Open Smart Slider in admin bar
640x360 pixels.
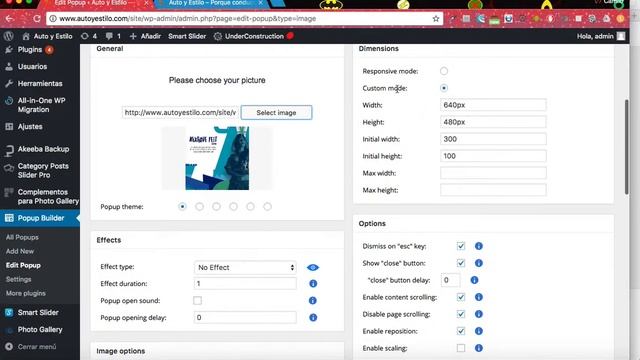tap(187, 36)
